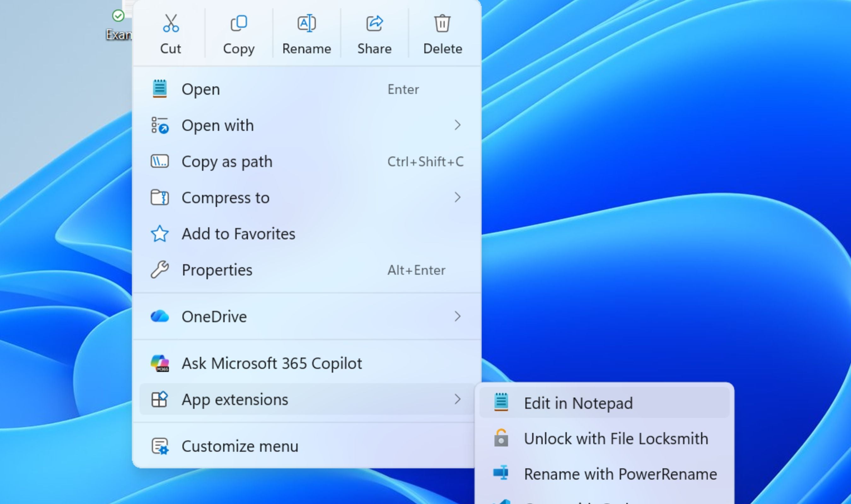Image resolution: width=851 pixels, height=504 pixels.
Task: Click the Compress to zip folder icon
Action: pyautogui.click(x=160, y=197)
